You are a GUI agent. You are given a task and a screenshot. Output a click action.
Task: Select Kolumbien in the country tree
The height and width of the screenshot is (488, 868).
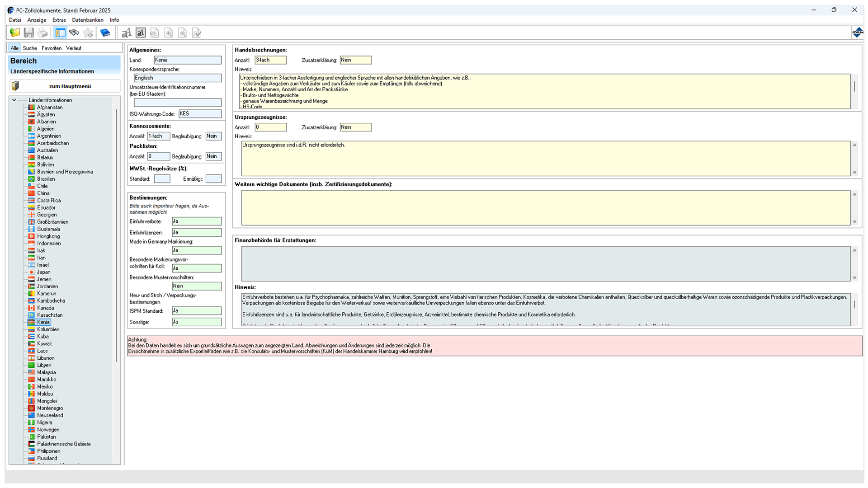[x=48, y=329]
